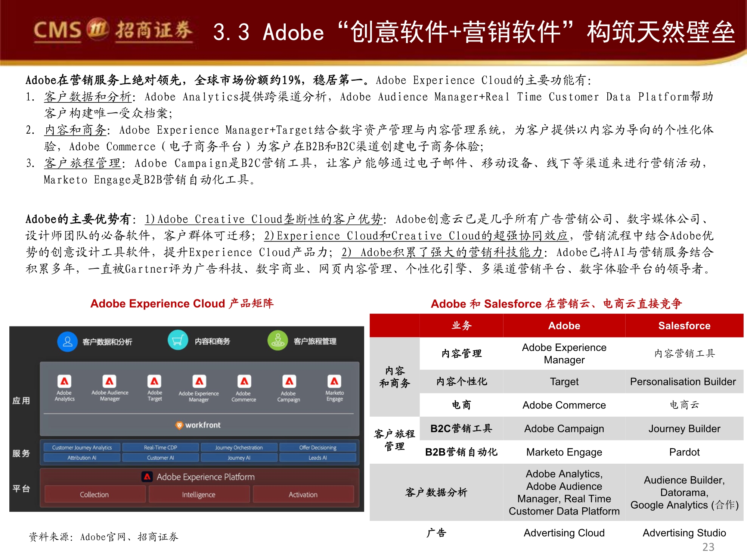Select the Workfront logo

[198, 425]
